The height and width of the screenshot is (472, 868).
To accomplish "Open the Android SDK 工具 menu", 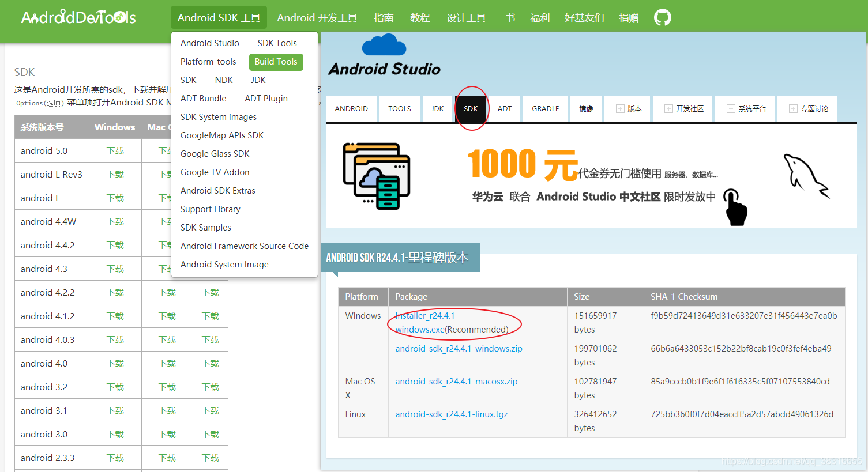I will point(219,18).
